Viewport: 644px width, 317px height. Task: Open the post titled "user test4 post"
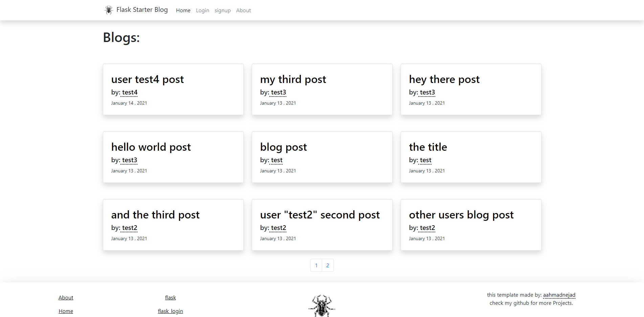tap(148, 79)
